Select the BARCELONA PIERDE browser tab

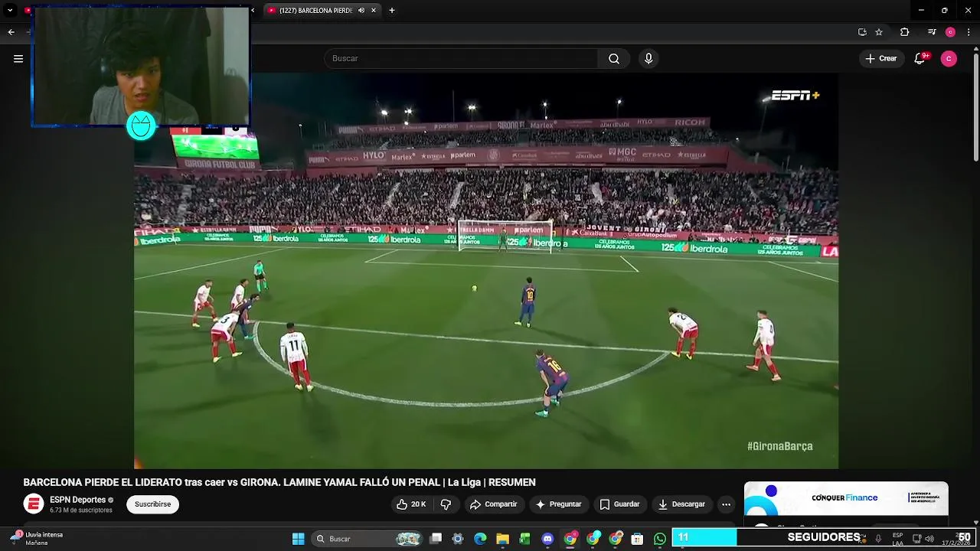pyautogui.click(x=315, y=11)
